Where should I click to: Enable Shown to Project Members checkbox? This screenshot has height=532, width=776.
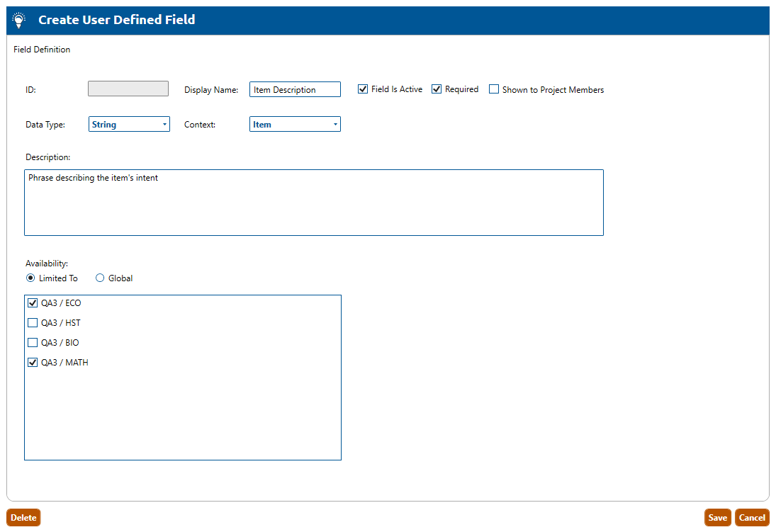[494, 89]
